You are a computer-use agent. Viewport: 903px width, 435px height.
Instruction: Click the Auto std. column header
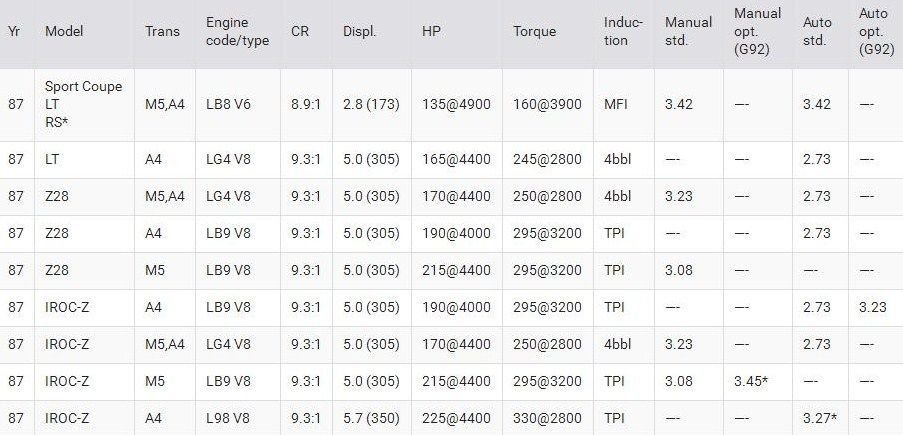pyautogui.click(x=816, y=31)
